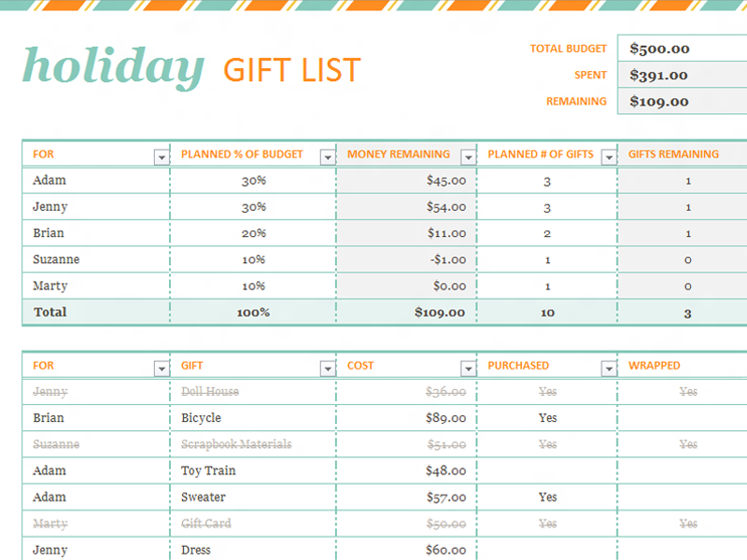The image size is (747, 560).
Task: Select the Sweater purchased Yes cell
Action: [x=547, y=497]
